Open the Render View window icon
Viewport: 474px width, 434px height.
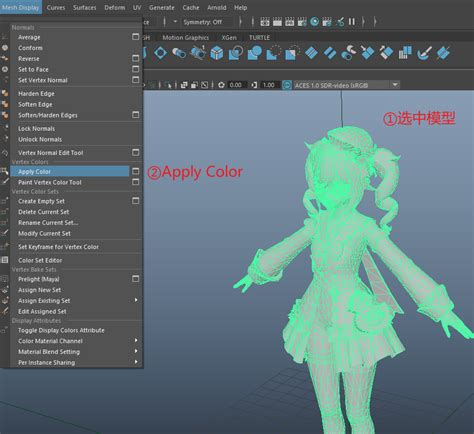(265, 22)
